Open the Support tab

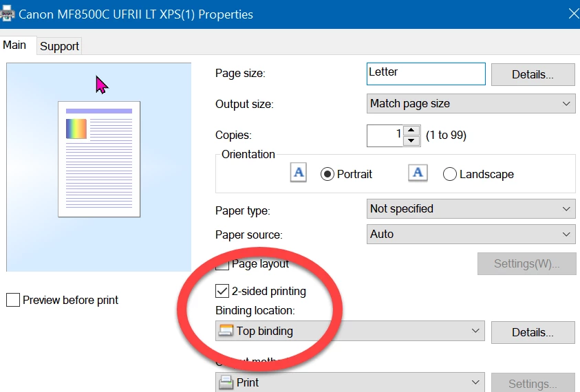pos(59,46)
